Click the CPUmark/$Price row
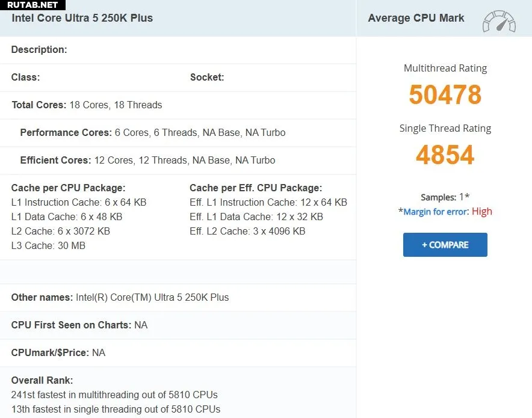 click(58, 352)
